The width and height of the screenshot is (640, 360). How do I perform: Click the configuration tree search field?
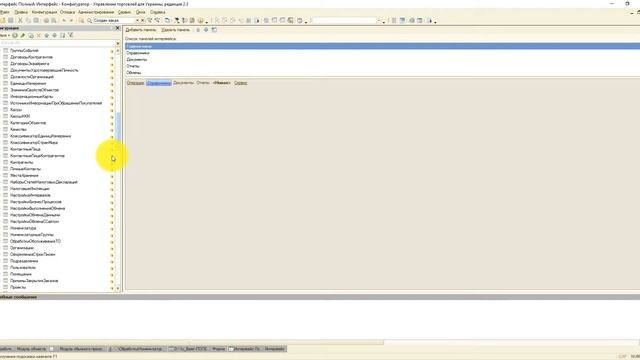[57, 43]
